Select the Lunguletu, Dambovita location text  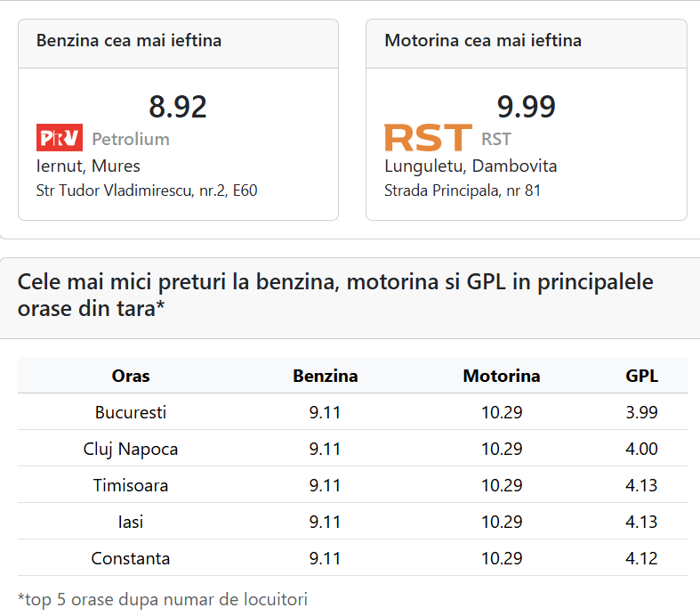[471, 166]
